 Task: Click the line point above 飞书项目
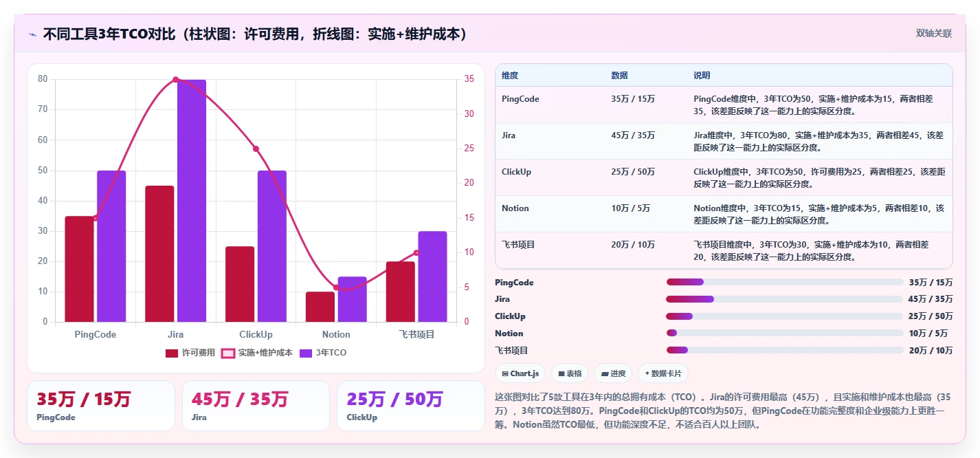[x=416, y=252]
